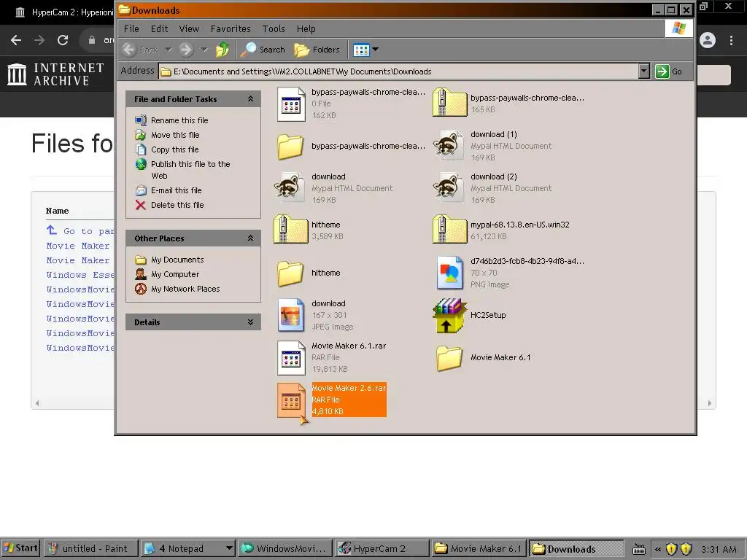Expand hidden tray icons chevron
Screen dimensions: 747x560
(x=658, y=549)
